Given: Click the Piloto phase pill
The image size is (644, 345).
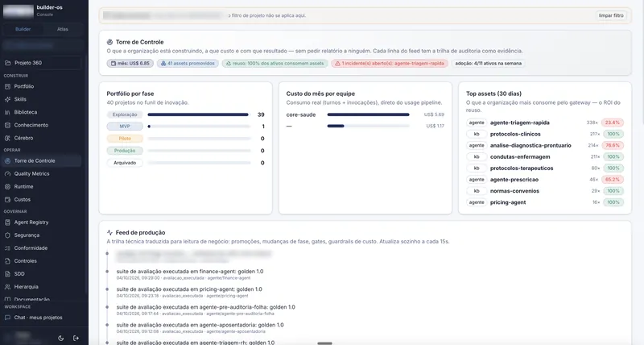Looking at the screenshot, I should (125, 139).
